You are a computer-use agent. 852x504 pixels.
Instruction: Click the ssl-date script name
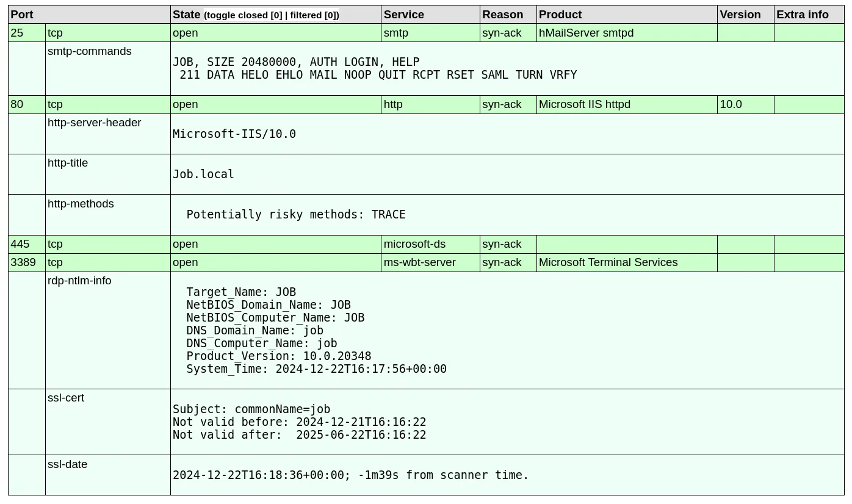[x=67, y=464]
